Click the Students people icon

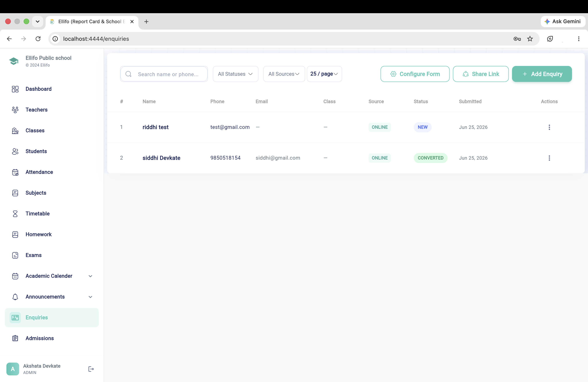[x=15, y=151]
